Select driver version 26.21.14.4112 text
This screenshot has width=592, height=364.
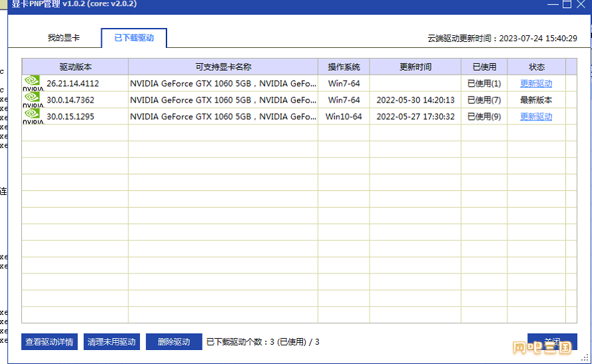point(73,83)
